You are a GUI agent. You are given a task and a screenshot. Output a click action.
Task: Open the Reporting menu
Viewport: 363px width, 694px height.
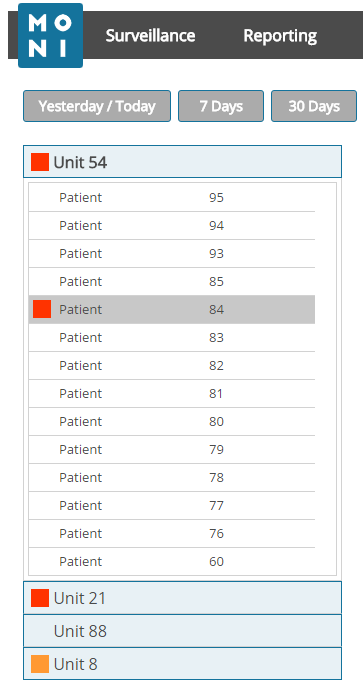pyautogui.click(x=280, y=35)
